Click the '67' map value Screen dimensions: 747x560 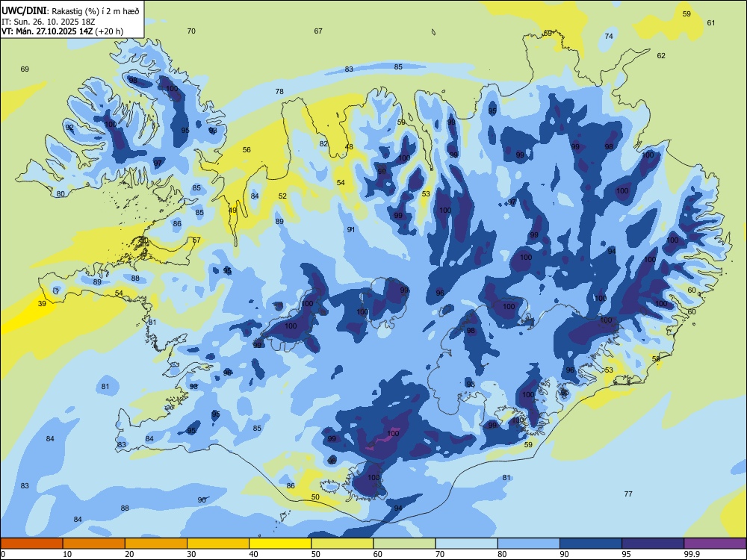[318, 31]
